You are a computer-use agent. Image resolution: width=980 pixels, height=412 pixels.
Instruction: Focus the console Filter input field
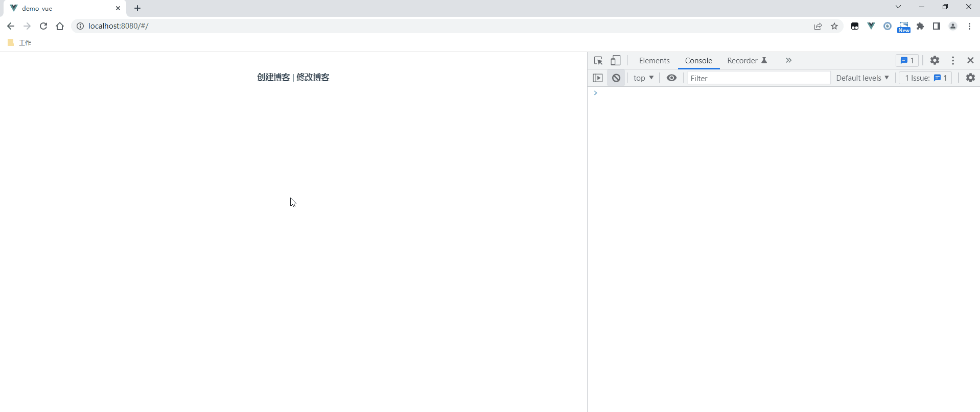pos(758,78)
